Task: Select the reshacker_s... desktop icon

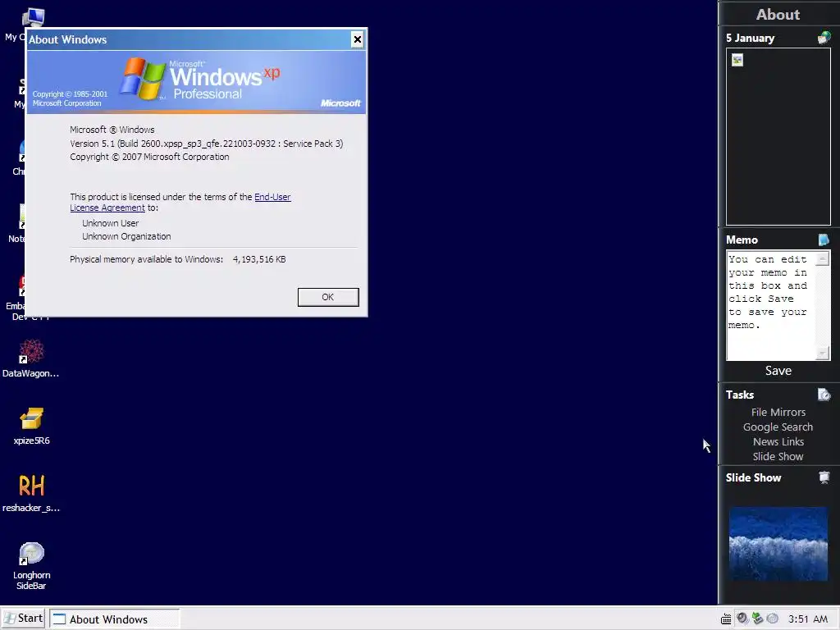Action: [31, 493]
